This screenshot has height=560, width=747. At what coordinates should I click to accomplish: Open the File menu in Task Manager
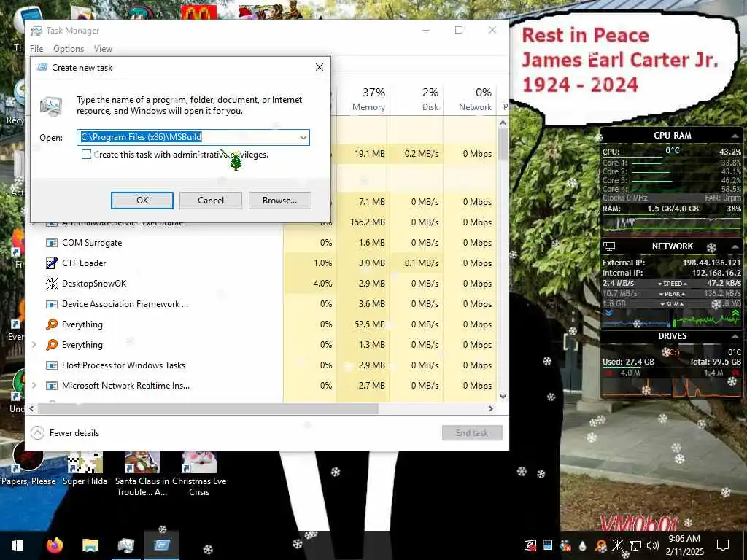point(36,49)
